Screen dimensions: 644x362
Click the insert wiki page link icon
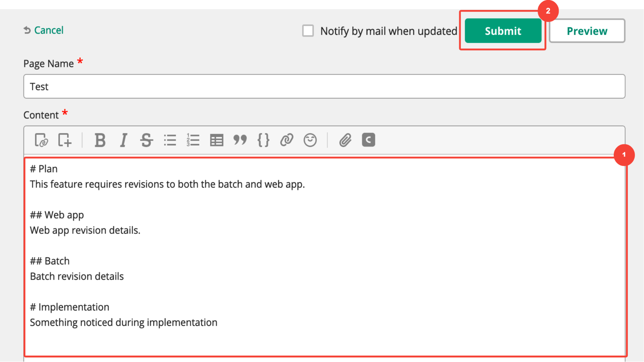tap(41, 140)
